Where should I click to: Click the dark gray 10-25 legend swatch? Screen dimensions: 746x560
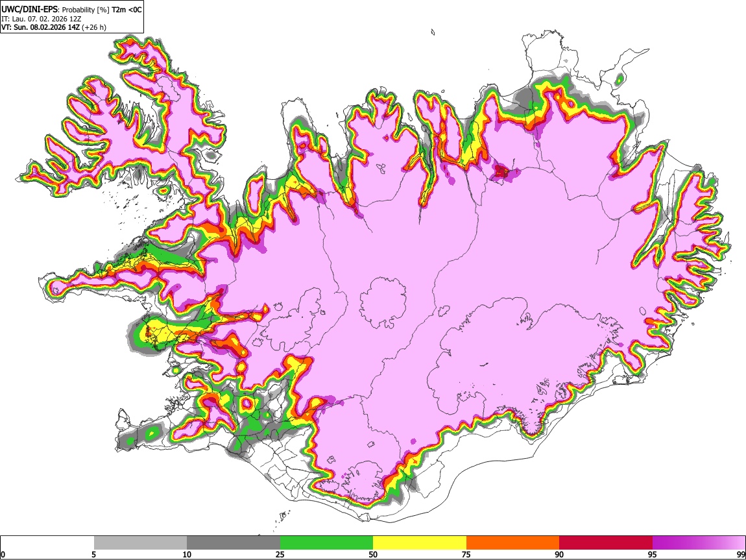234,542
